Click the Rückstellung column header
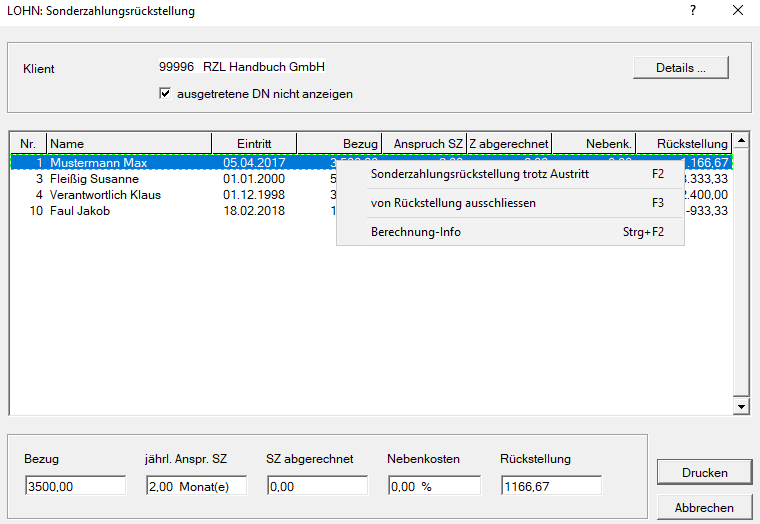760x524 pixels. coord(684,144)
